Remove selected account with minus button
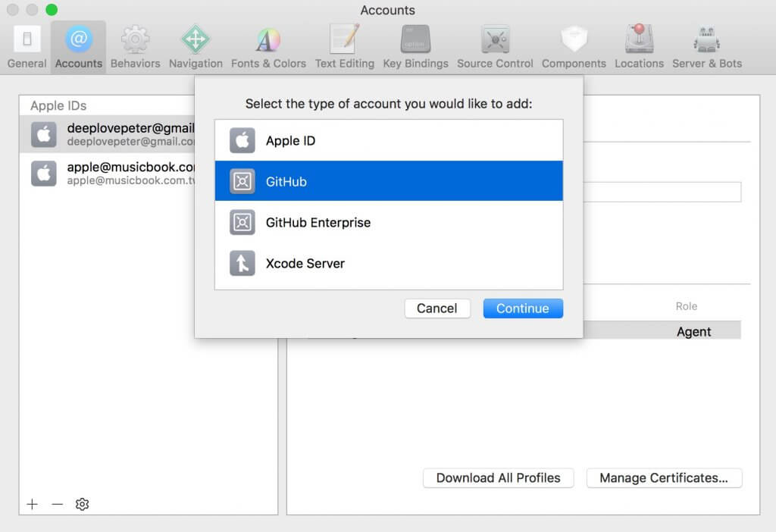 tap(58, 504)
